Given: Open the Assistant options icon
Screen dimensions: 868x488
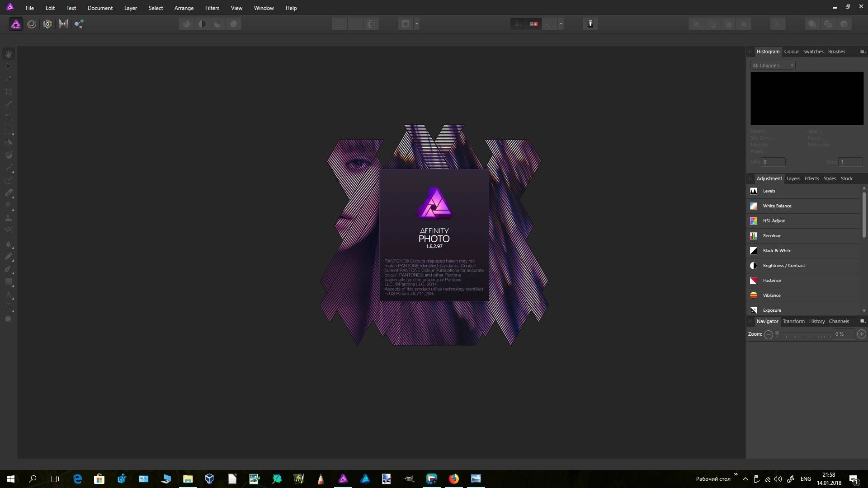Looking at the screenshot, I should (x=590, y=24).
